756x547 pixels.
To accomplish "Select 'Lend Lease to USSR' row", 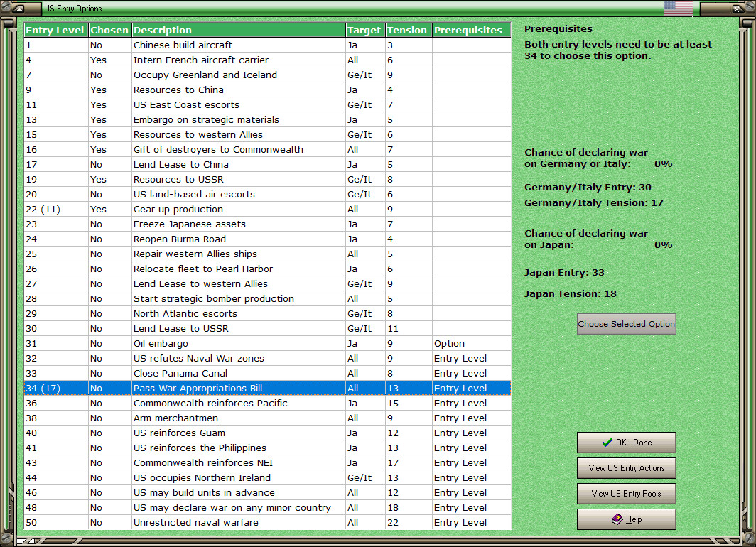I will (x=268, y=329).
